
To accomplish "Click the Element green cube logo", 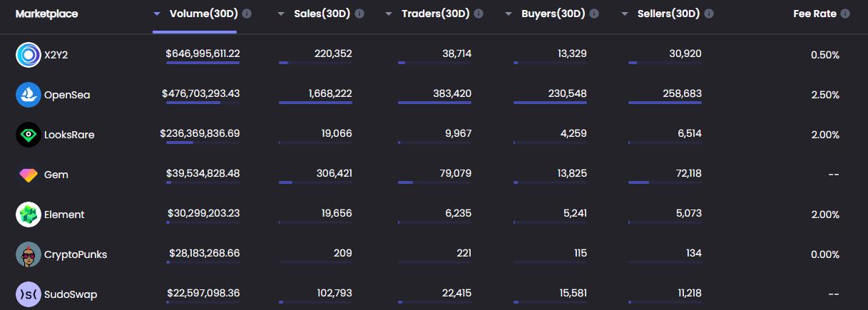I will pos(29,215).
